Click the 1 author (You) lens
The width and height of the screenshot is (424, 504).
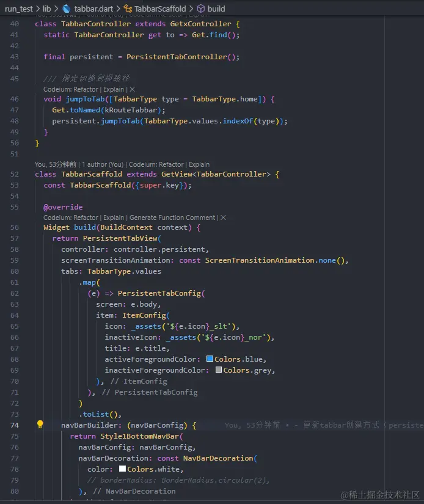point(103,164)
